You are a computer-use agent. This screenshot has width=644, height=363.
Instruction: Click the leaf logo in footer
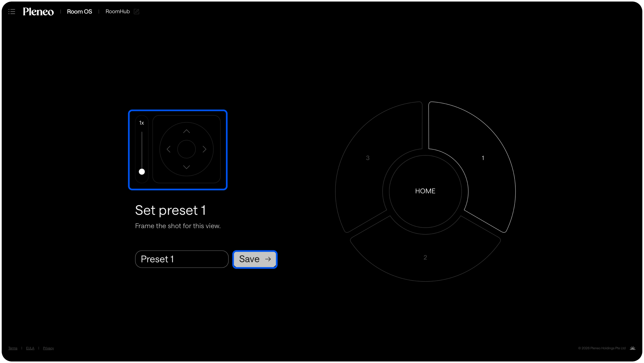pyautogui.click(x=632, y=348)
